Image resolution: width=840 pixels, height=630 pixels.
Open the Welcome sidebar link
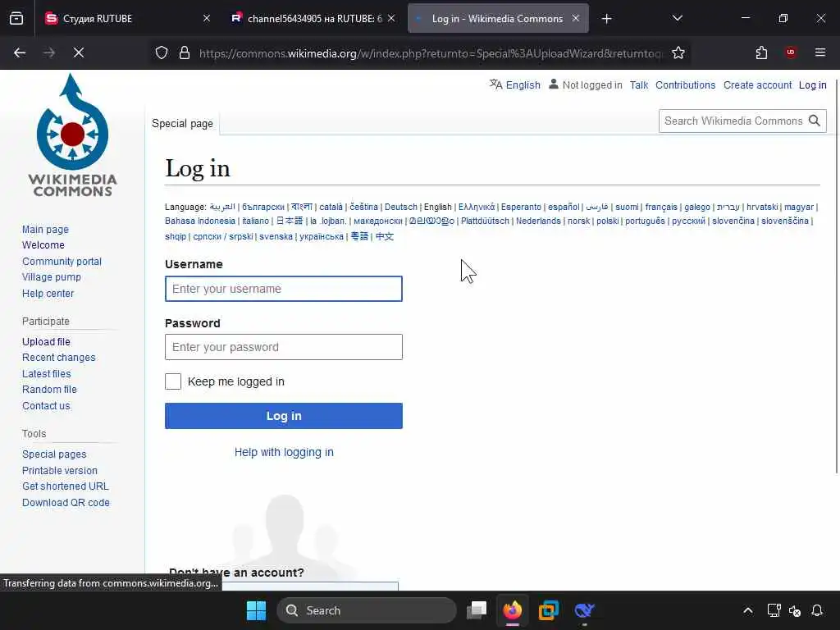[x=43, y=244]
